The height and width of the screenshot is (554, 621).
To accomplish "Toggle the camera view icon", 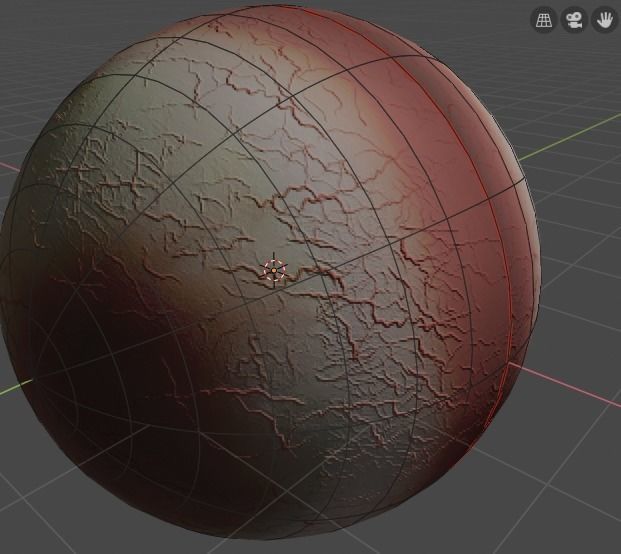I will (574, 19).
